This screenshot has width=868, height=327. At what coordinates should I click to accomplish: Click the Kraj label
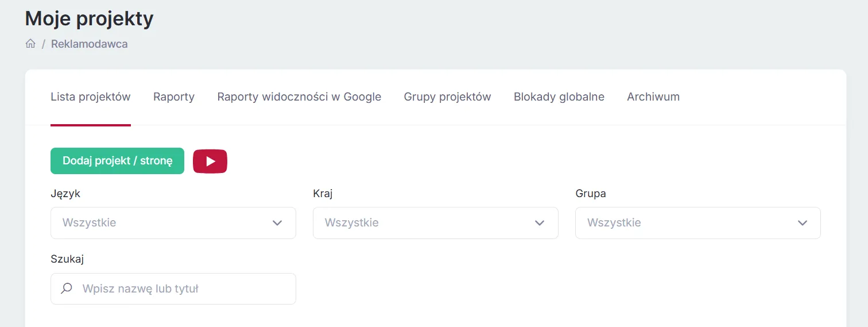point(323,194)
